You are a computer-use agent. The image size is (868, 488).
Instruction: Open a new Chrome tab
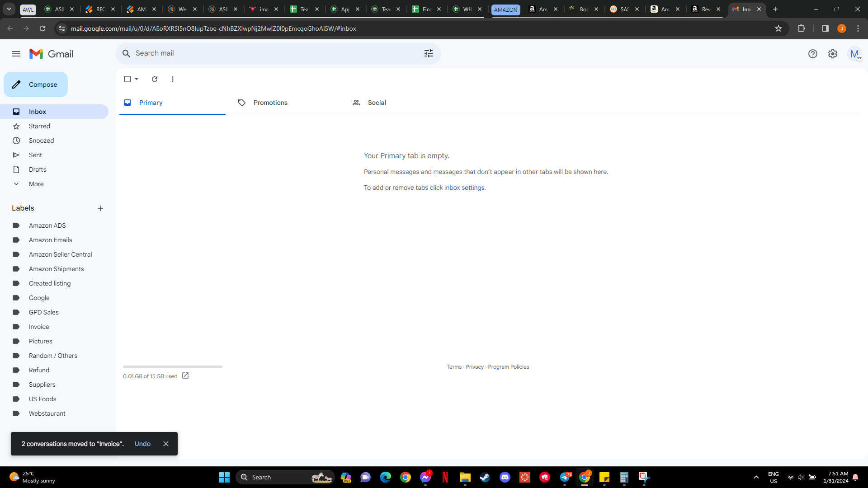tap(775, 9)
